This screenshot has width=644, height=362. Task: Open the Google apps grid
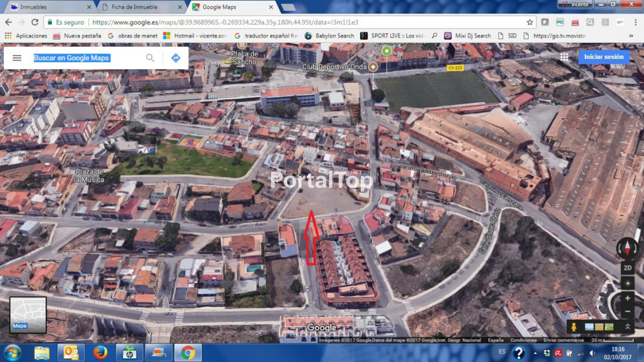(564, 57)
